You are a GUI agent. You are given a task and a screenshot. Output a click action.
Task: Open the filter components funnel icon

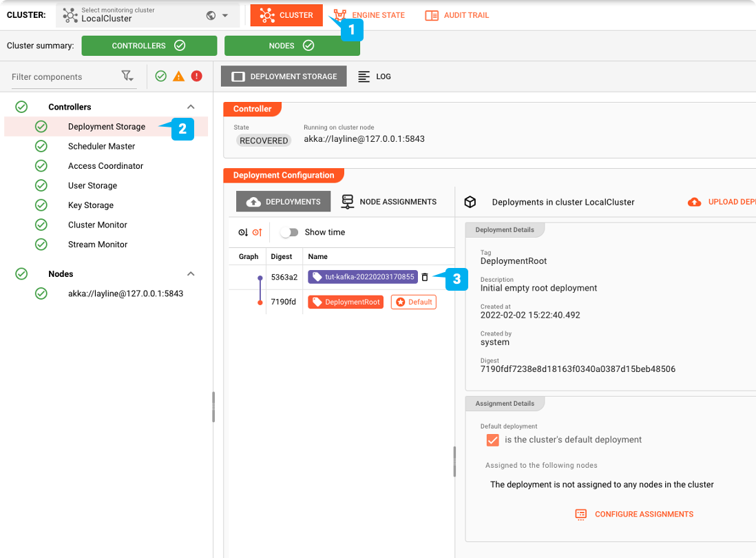pyautogui.click(x=127, y=76)
